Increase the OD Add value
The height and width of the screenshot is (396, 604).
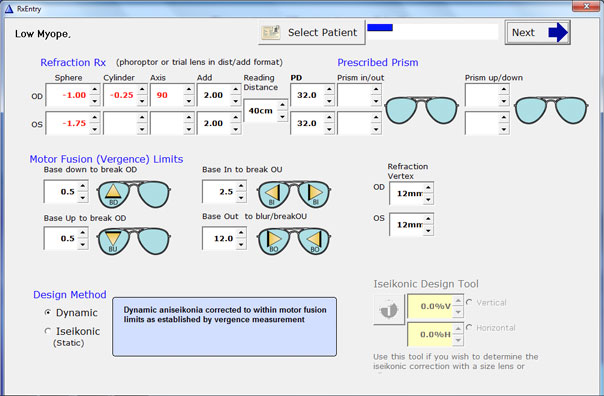(x=236, y=89)
